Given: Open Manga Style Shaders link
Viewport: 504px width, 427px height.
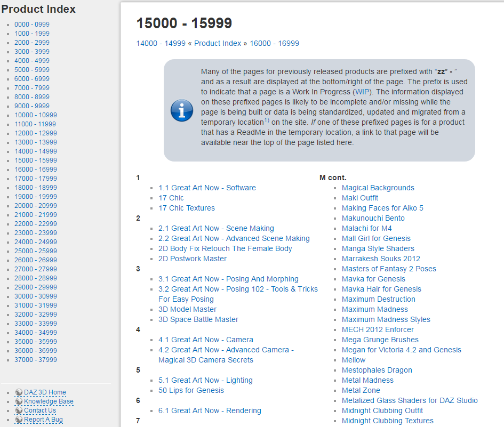Looking at the screenshot, I should (378, 248).
